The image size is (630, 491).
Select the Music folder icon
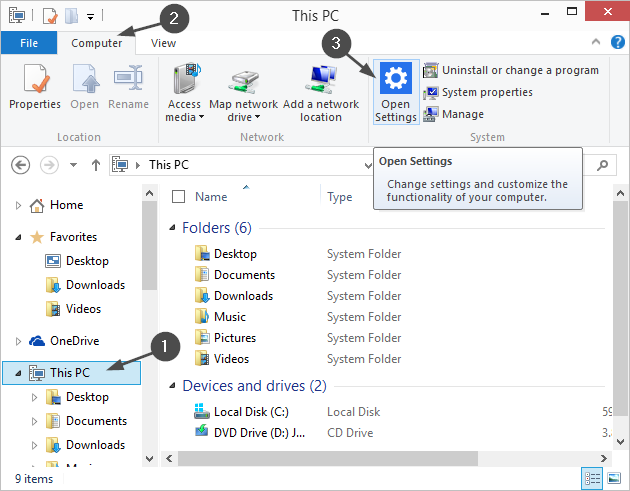(x=202, y=317)
